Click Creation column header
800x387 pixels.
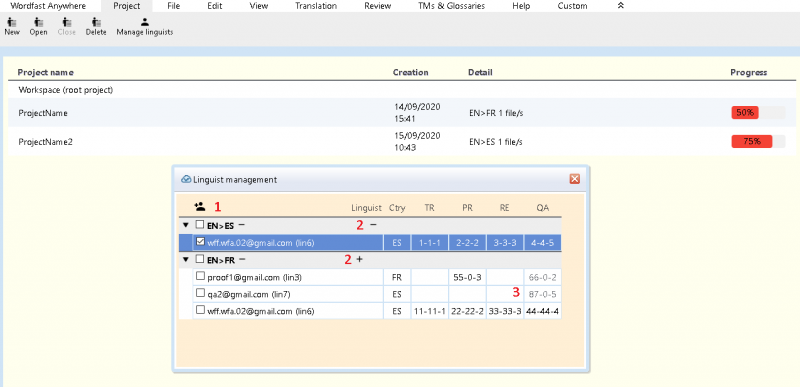click(x=411, y=72)
